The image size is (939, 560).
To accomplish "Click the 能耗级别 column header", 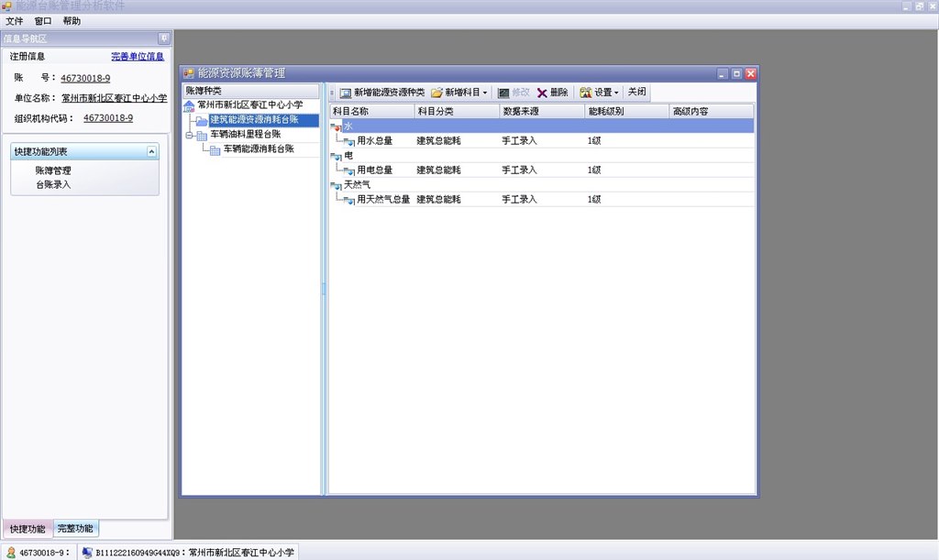I will (605, 112).
